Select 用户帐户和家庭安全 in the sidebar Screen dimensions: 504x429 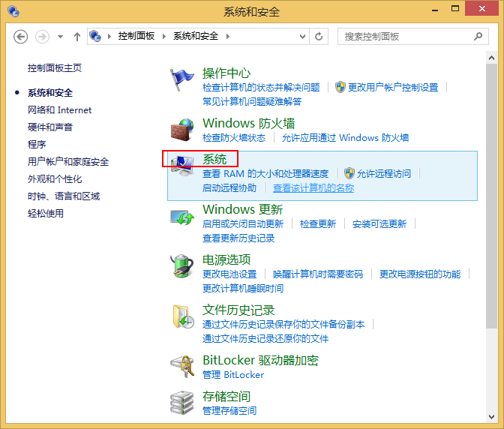coord(68,161)
